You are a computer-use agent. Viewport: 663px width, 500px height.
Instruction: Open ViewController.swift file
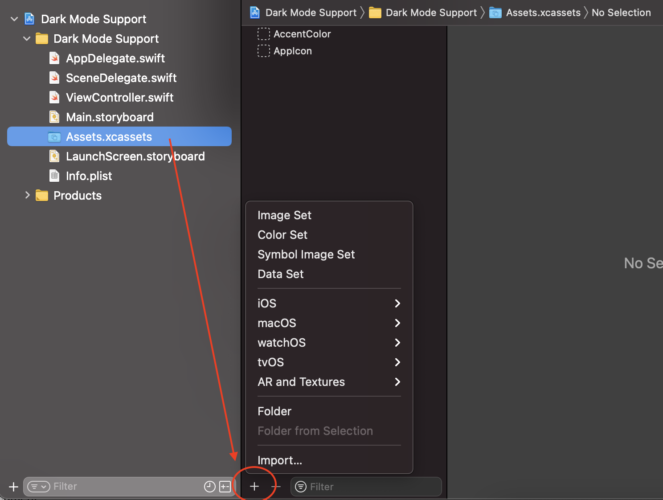[119, 98]
